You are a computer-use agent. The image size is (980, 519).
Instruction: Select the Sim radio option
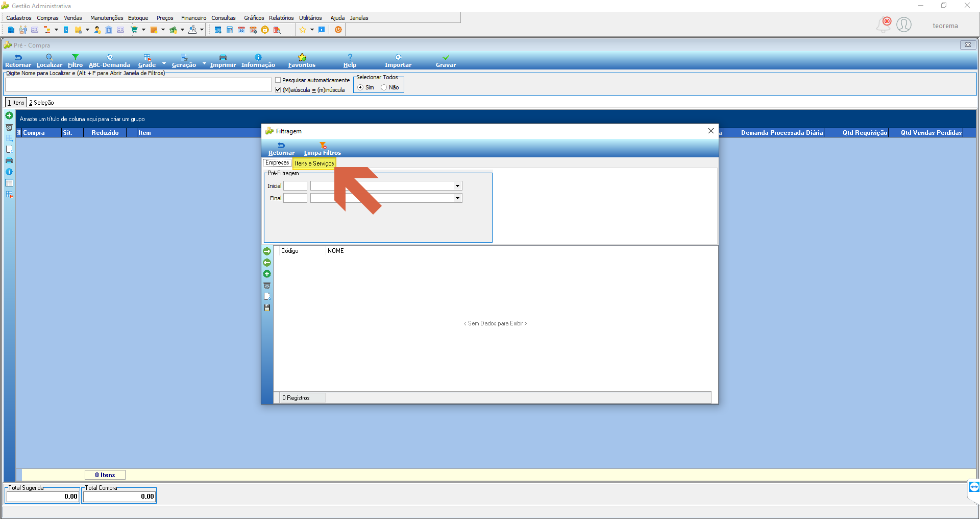click(360, 87)
